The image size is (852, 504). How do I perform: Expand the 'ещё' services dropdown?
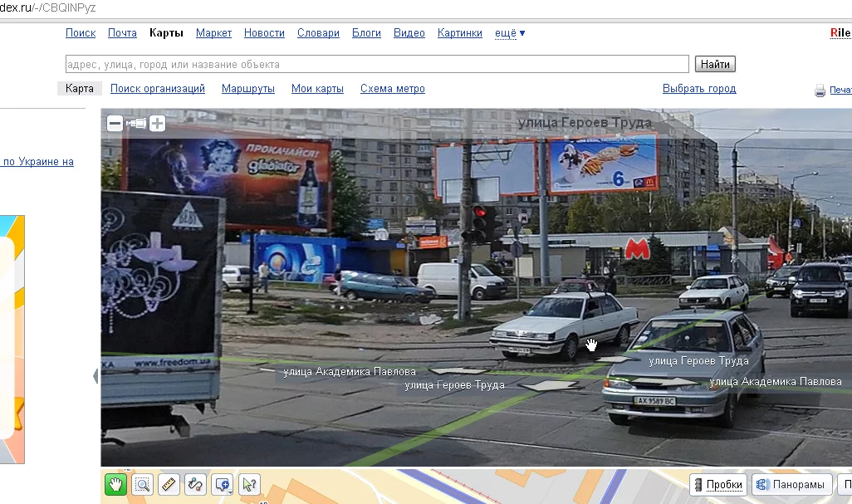[510, 33]
